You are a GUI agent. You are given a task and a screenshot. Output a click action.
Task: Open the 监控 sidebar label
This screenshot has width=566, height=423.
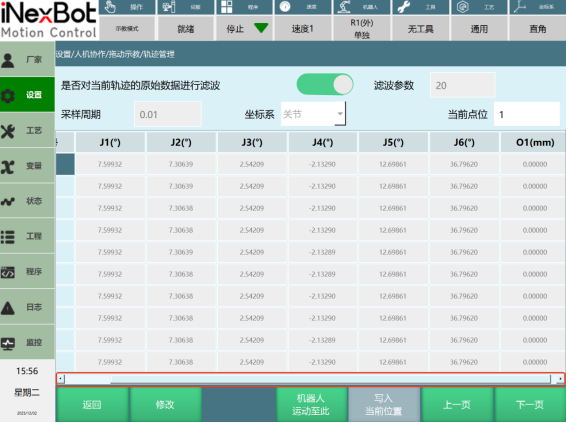tap(34, 342)
